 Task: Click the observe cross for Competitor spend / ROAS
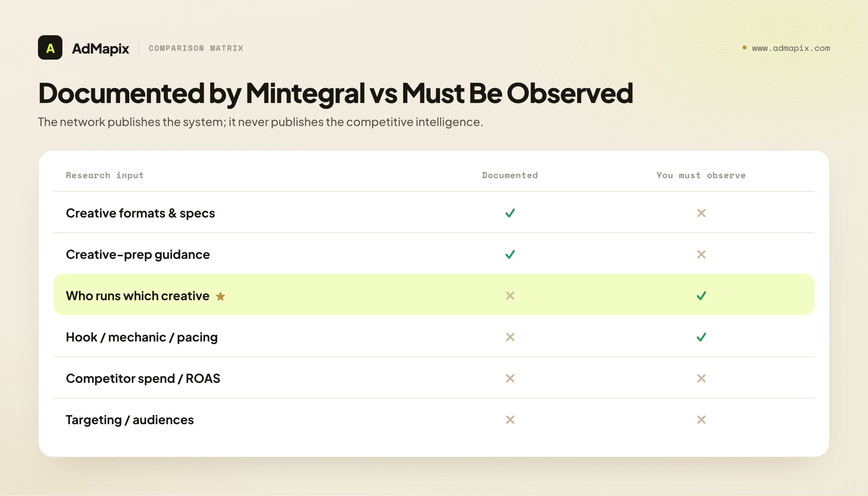[701, 378]
